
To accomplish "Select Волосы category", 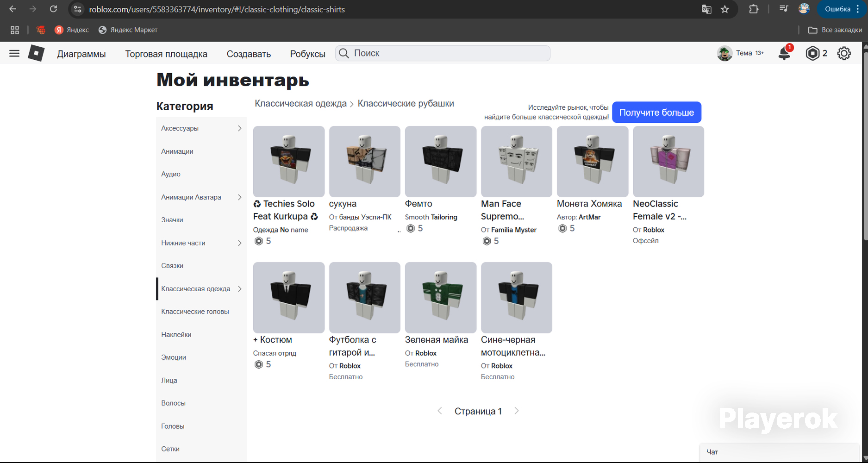I will 201,403.
